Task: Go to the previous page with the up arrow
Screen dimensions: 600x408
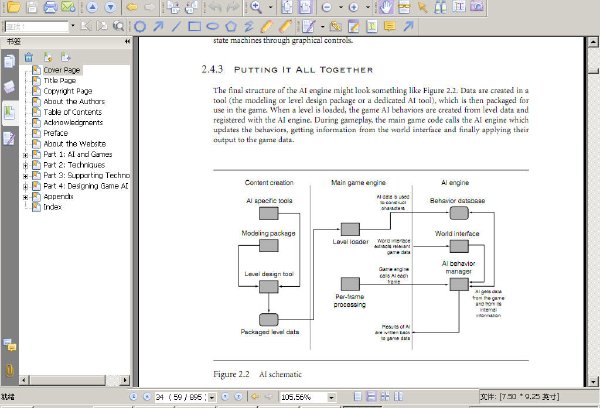Action: [x=92, y=7]
